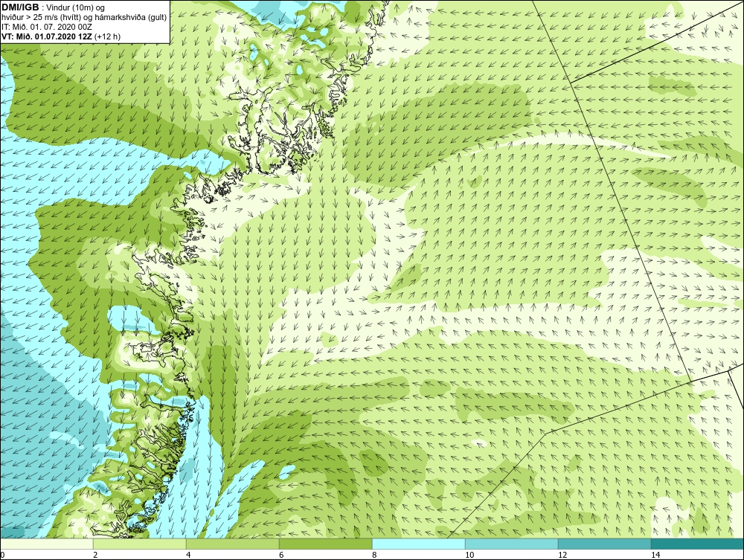Screen dimensions: 744x560
Task: Click the 0–2 m/s palest color bar segment
Action: click(46, 544)
